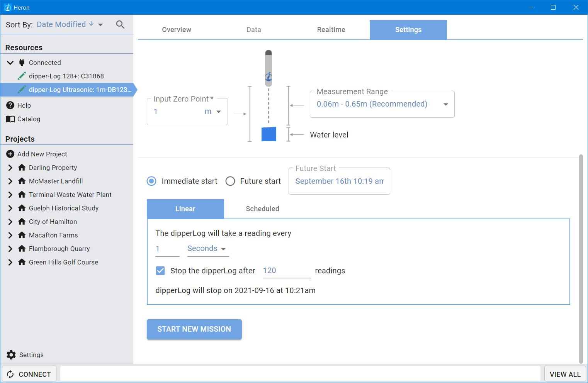The height and width of the screenshot is (383, 588).
Task: Toggle sort direction arrow next to Date Modified
Action: pyautogui.click(x=91, y=24)
